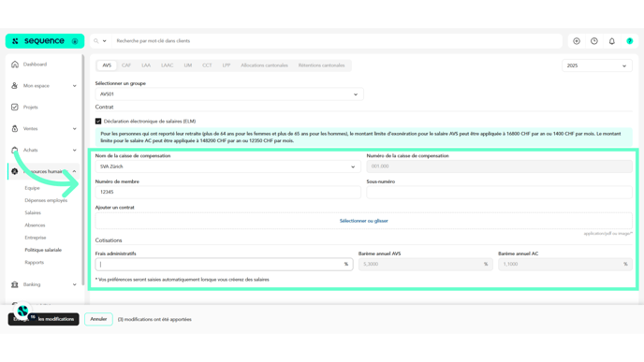Click the plus add icon in header
The image size is (644, 362).
[x=577, y=41]
